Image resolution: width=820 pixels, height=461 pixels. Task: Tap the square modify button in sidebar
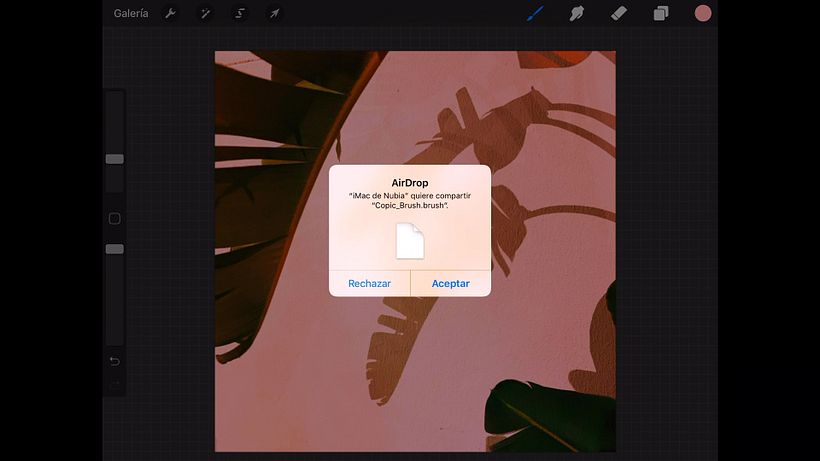point(115,218)
